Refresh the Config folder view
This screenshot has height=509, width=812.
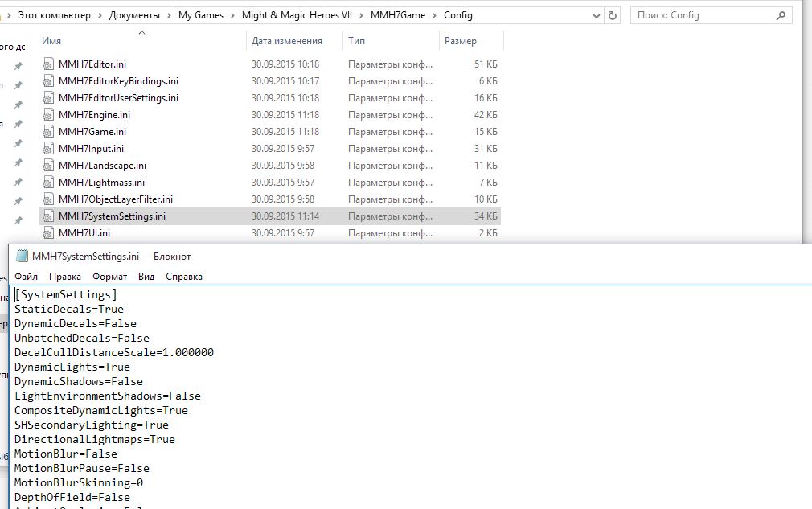coord(612,15)
